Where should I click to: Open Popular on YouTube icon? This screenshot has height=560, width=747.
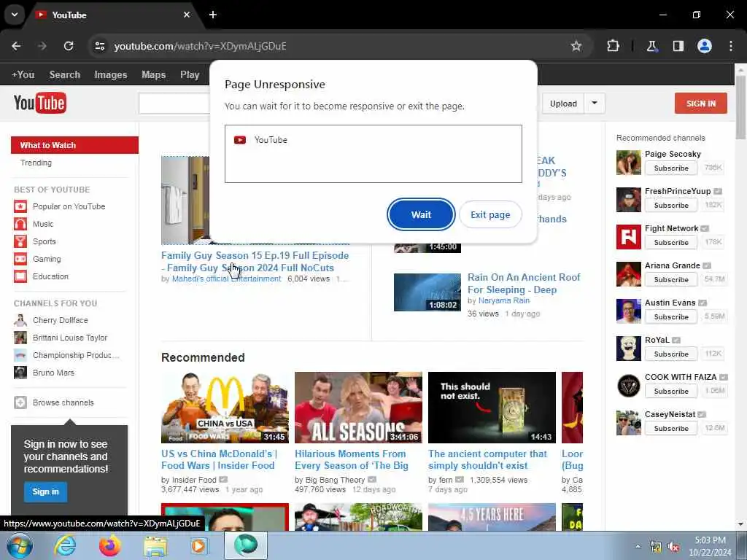20,206
